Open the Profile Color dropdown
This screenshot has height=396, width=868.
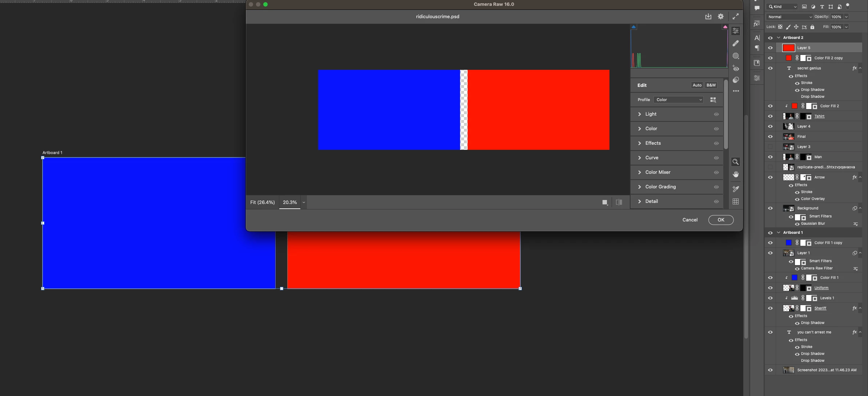coord(679,100)
